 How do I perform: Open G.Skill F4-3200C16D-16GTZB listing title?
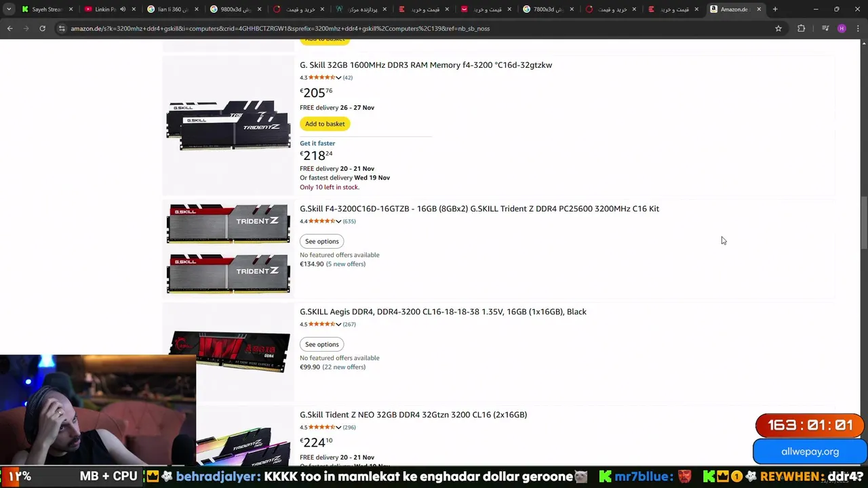point(479,209)
